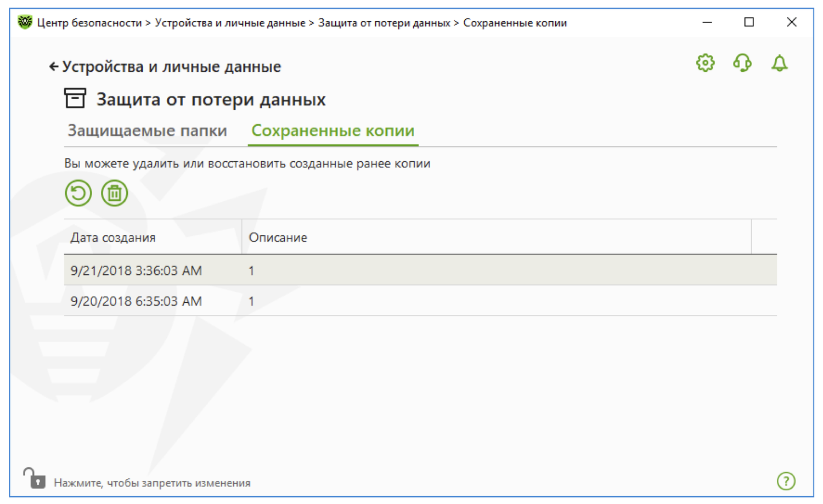Image resolution: width=823 pixels, height=504 pixels.
Task: Open notifications with the bell icon
Action: (x=779, y=63)
